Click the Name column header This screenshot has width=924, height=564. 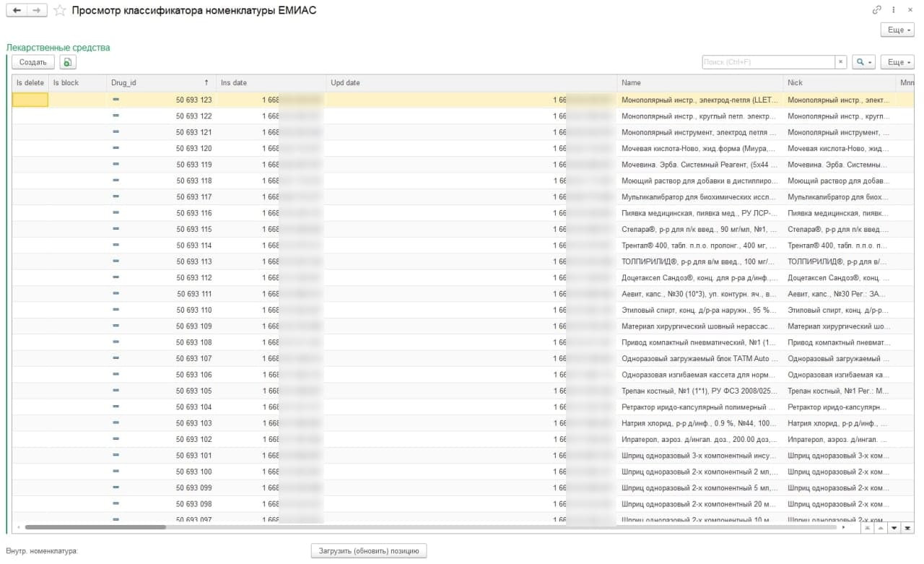[699, 82]
